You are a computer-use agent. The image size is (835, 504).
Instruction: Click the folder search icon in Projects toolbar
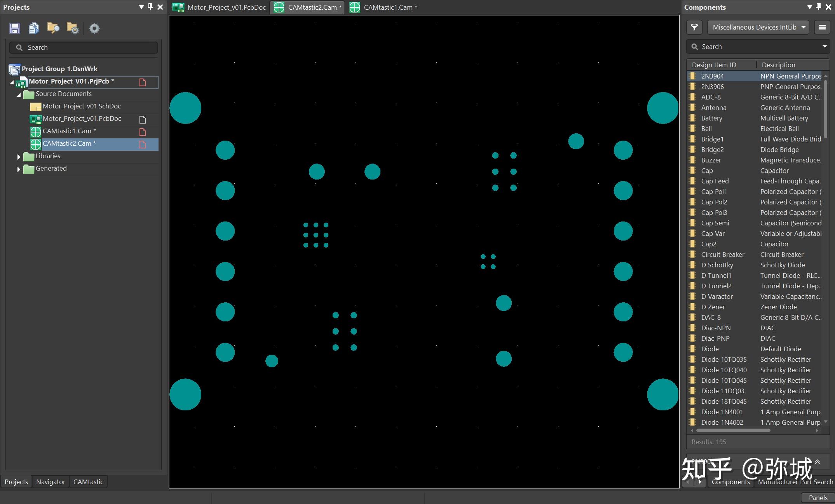pos(53,28)
